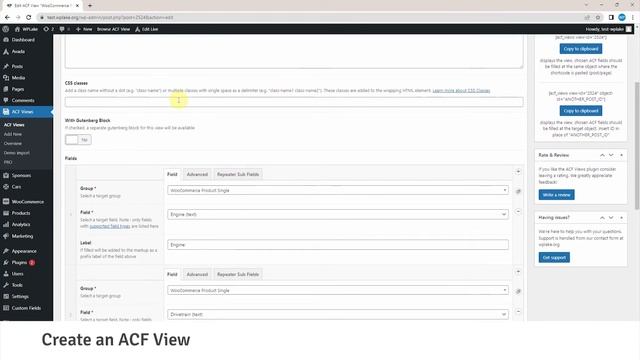Bookmark this page with the star icon

point(598,18)
